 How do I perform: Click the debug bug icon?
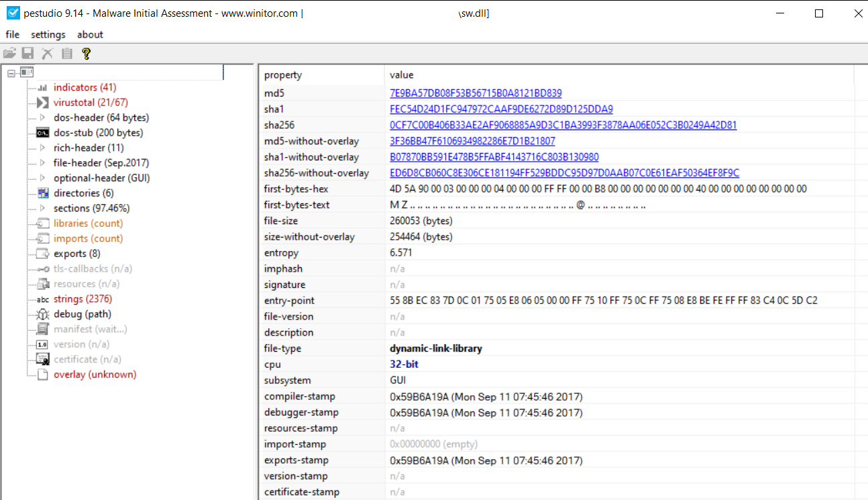pyautogui.click(x=43, y=314)
